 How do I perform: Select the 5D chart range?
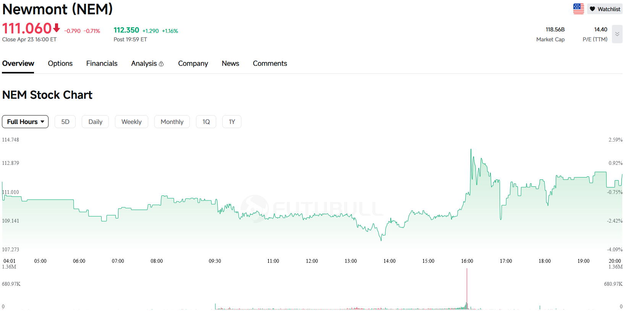(x=65, y=122)
